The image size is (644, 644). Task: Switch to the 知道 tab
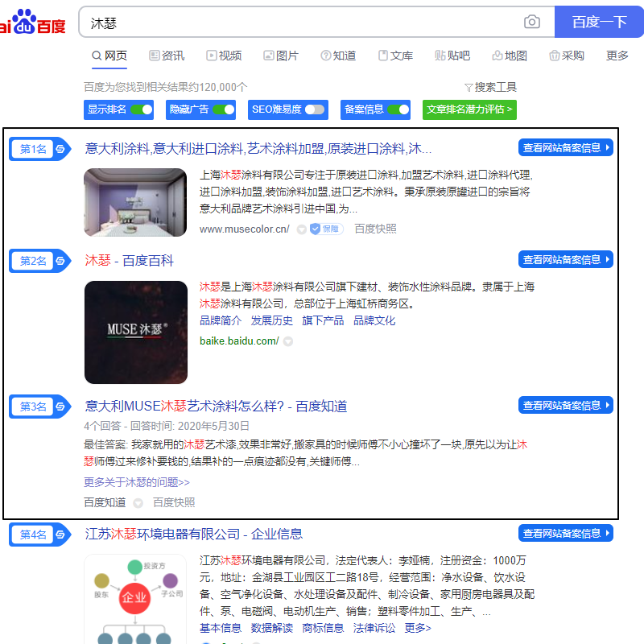tap(338, 56)
